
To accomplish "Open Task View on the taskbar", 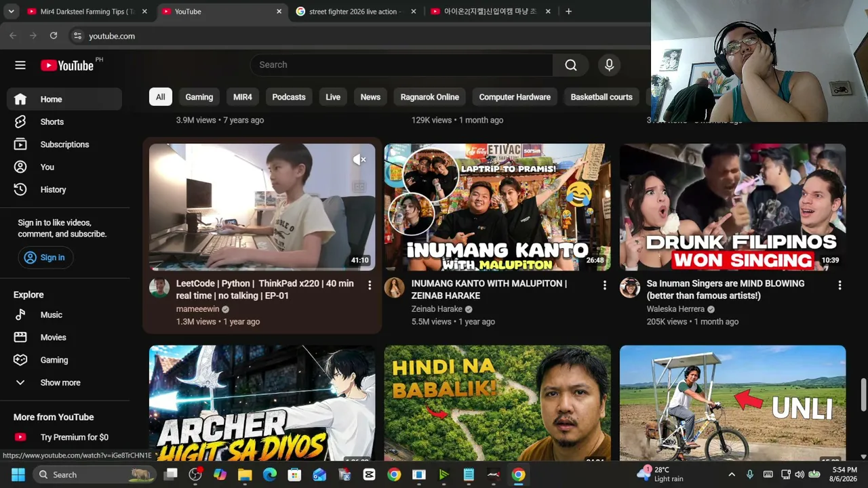I will click(170, 474).
